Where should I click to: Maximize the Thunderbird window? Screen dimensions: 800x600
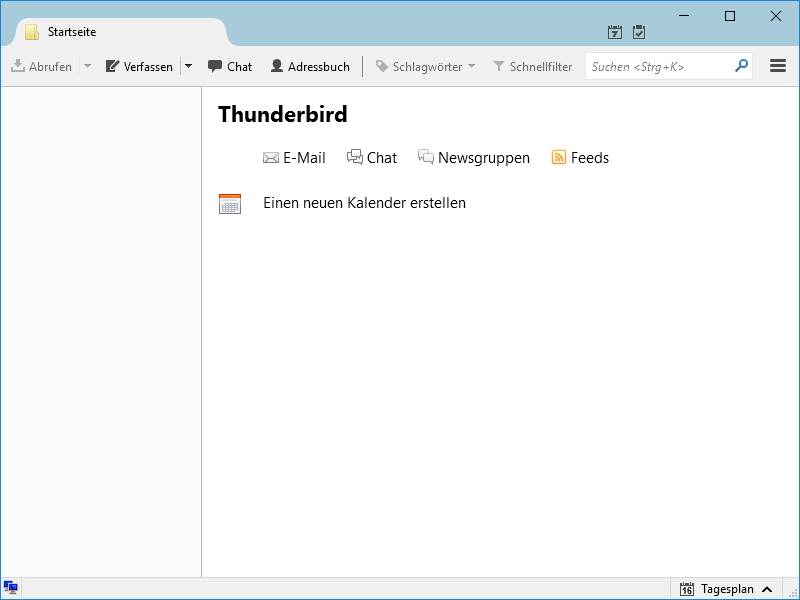tap(730, 16)
